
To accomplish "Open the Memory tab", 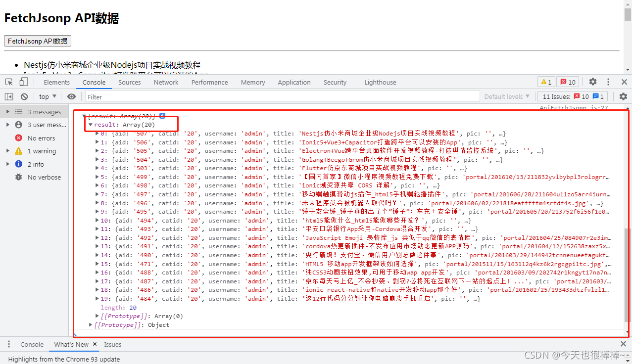I will point(253,82).
